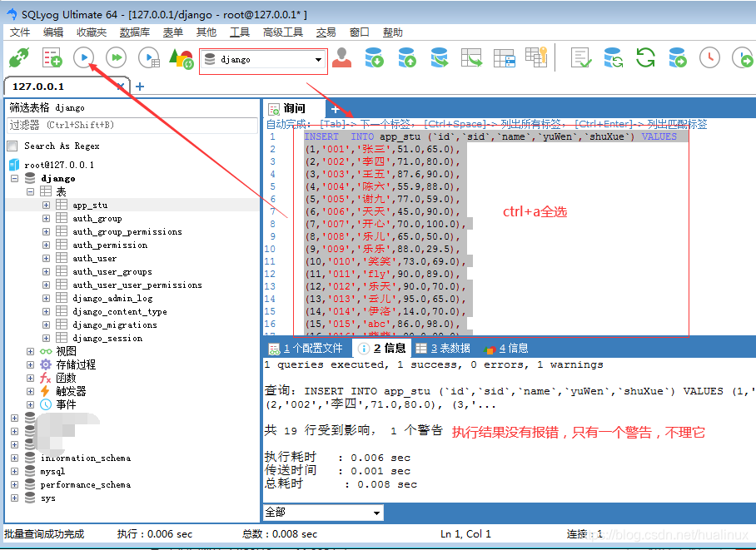
Task: Open the schema designer icon
Action: [505, 58]
